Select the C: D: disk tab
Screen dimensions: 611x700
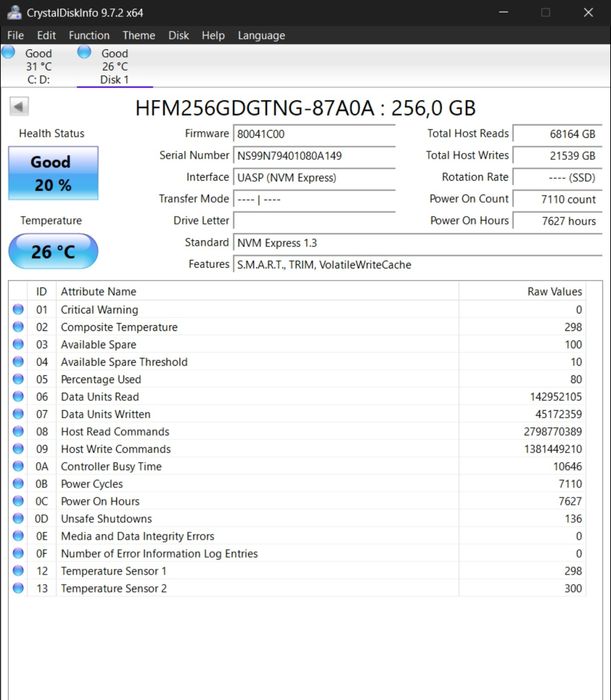click(38, 67)
